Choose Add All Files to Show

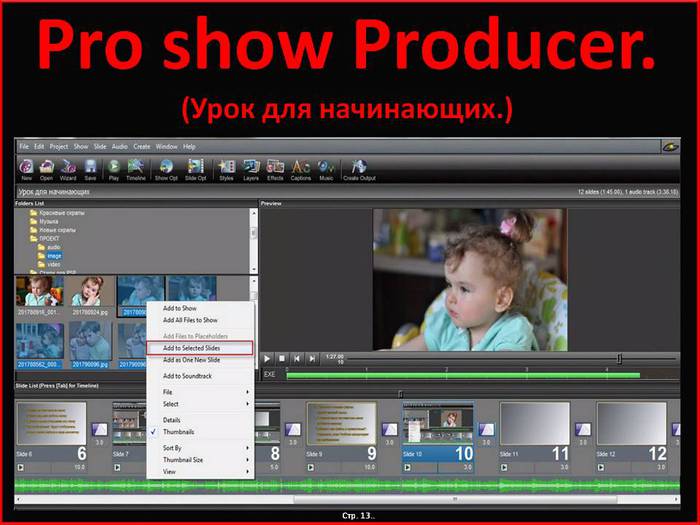click(200, 320)
